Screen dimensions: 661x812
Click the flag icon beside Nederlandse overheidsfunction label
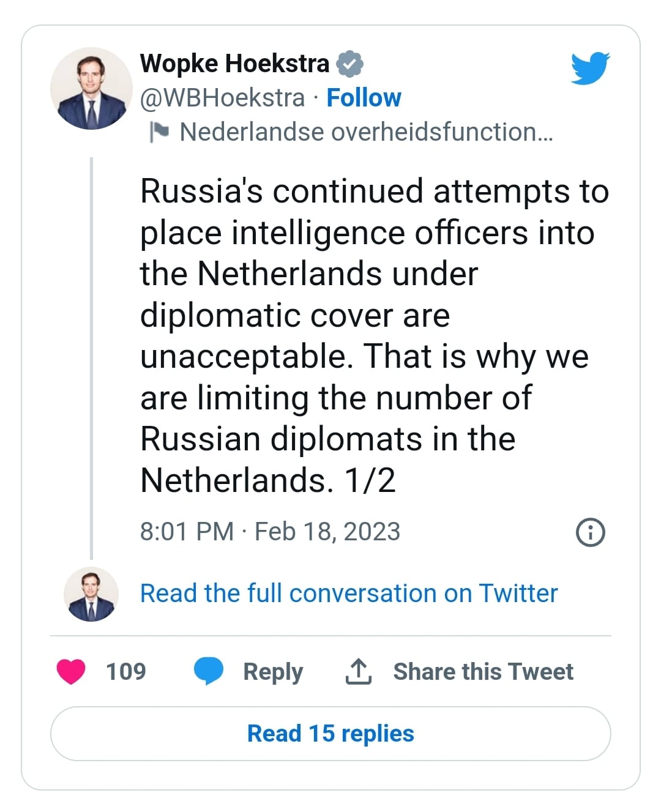[159, 132]
